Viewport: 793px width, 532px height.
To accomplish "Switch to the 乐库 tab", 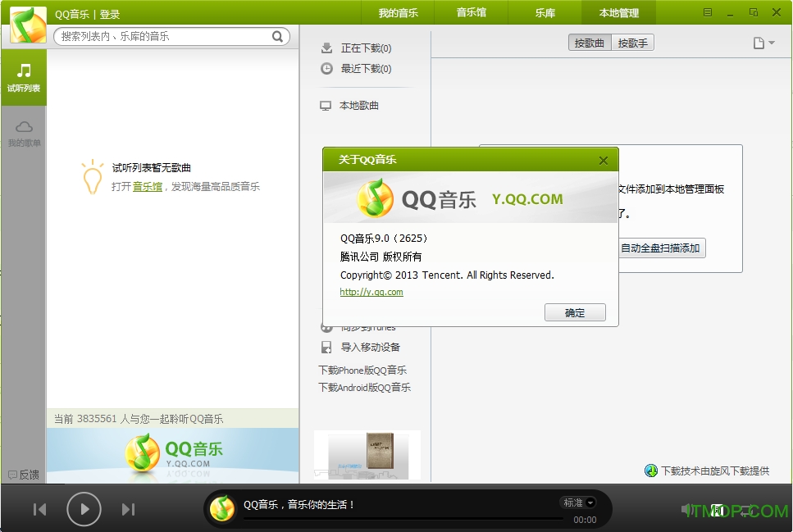I will point(545,12).
